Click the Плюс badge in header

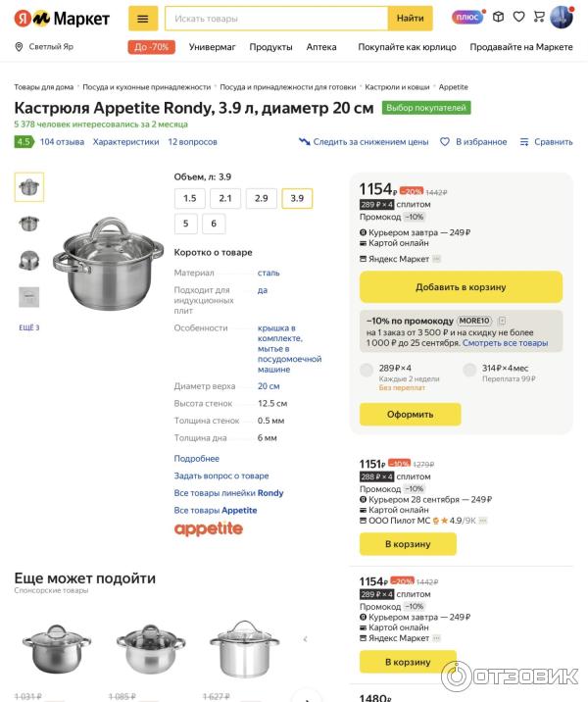tap(466, 18)
